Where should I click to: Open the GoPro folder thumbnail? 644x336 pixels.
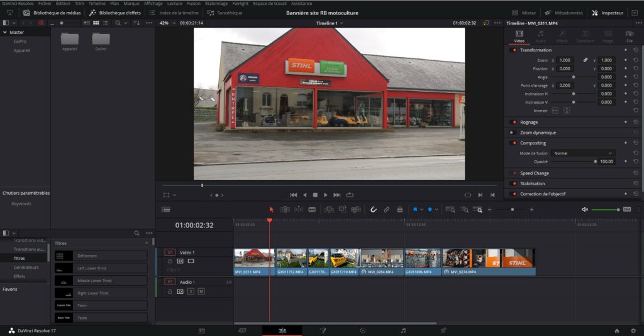[101, 40]
